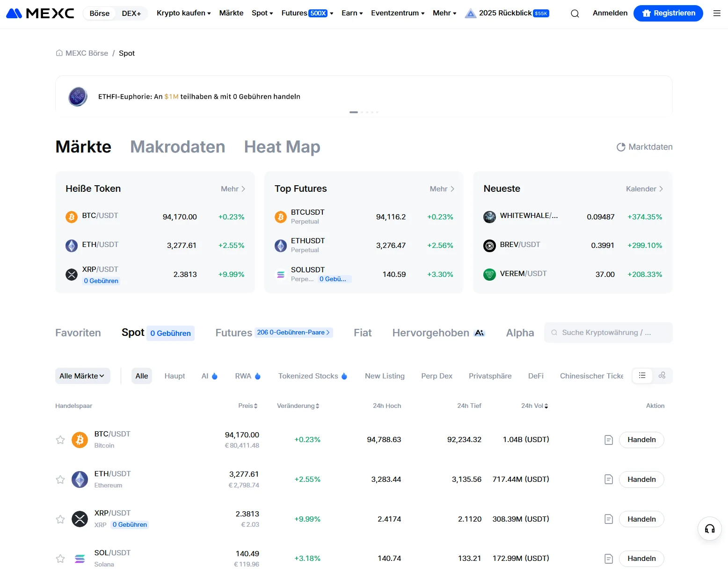Click XRP icon in Heiße Token card
This screenshot has height=581, width=728.
click(72, 275)
